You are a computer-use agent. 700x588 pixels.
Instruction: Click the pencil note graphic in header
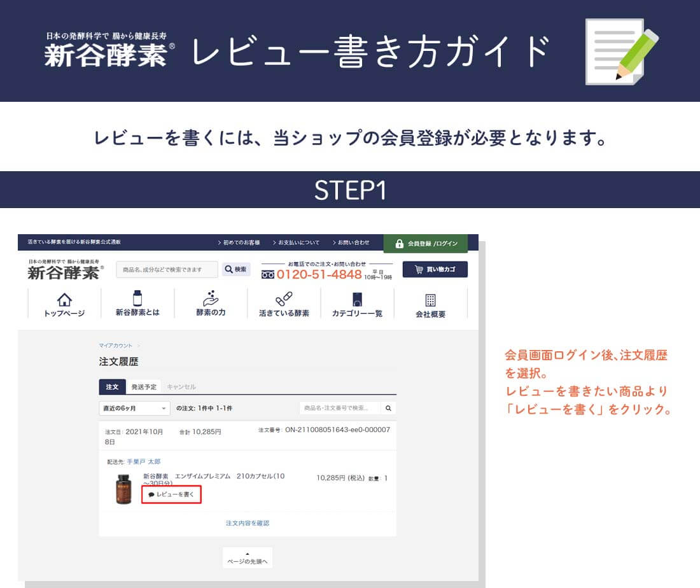point(622,52)
